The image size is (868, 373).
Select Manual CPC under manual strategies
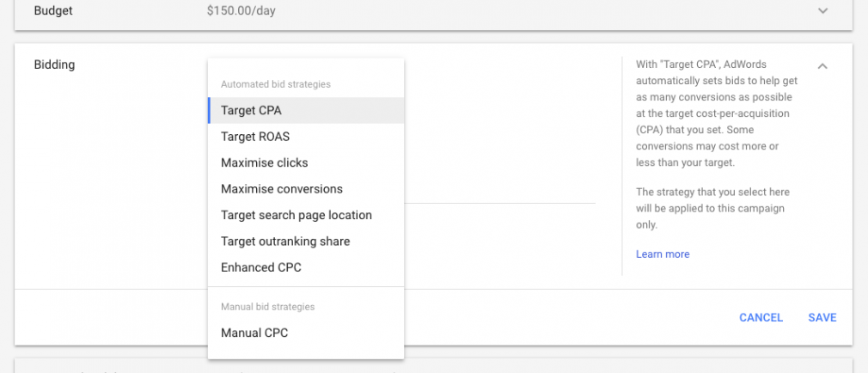click(306, 333)
